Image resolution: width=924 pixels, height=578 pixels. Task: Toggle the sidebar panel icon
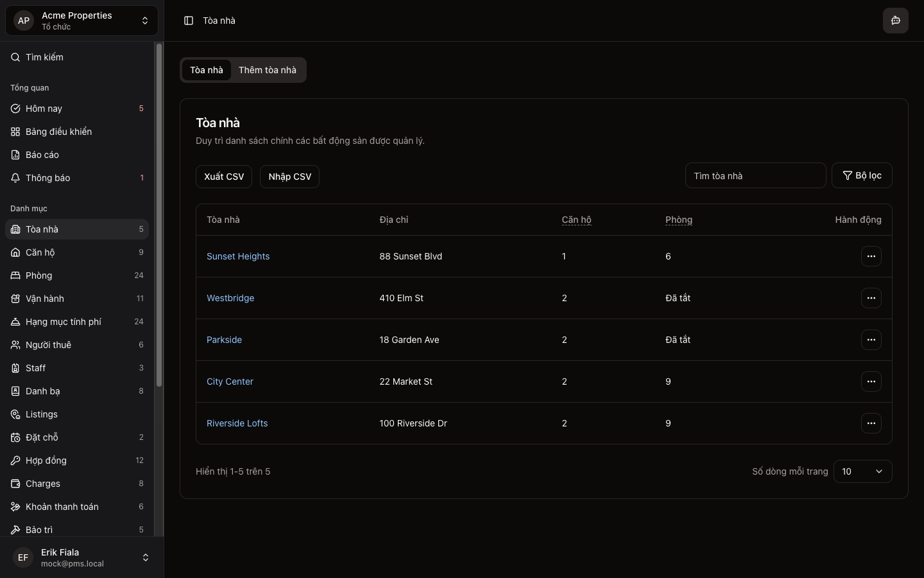coord(189,21)
